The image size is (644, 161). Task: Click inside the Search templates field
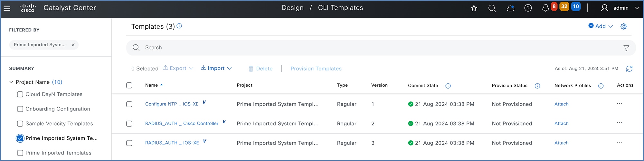(x=381, y=48)
